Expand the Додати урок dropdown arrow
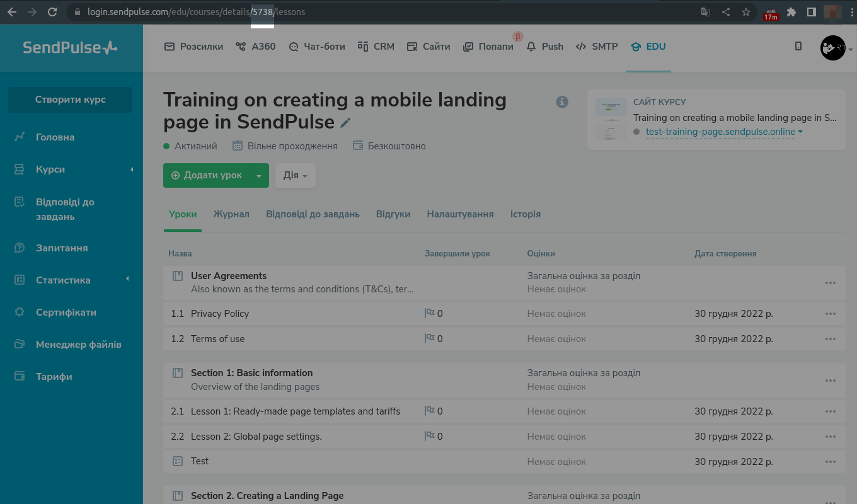 [x=259, y=176]
